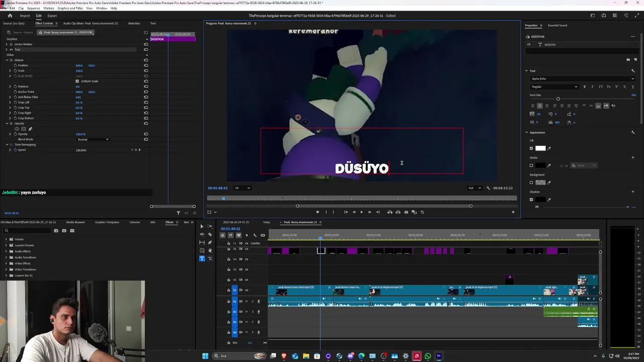Reset the Position parameter

146,65
